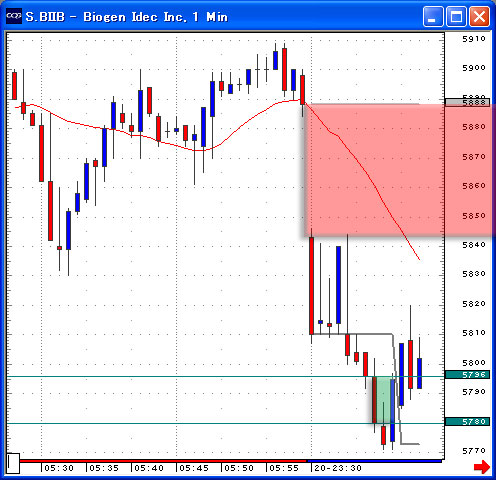Screen dimensions: 496x480
Task: Click the 5830 price axis label
Action: tap(474, 274)
